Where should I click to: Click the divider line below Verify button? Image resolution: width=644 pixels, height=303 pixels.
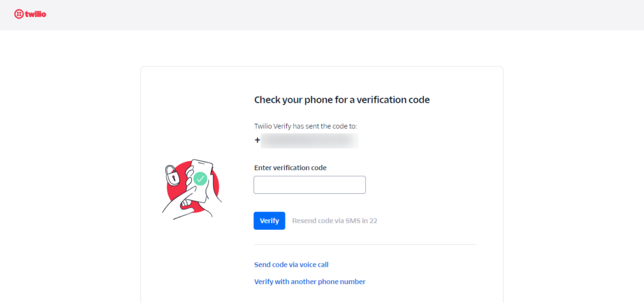point(365,244)
